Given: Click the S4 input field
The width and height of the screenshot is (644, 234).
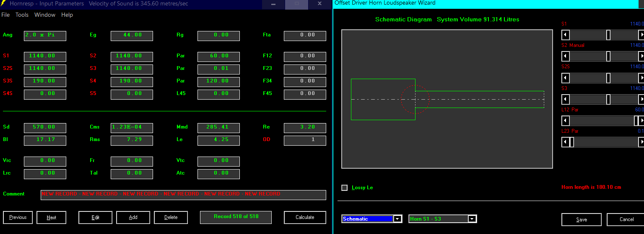Looking at the screenshot, I should pos(132,82).
